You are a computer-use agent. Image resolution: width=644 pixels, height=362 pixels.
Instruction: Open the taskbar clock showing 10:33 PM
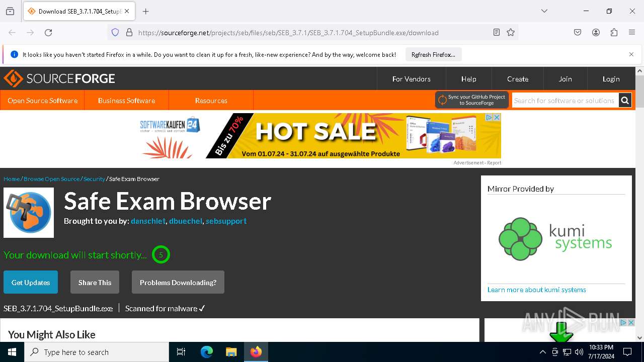(601, 352)
